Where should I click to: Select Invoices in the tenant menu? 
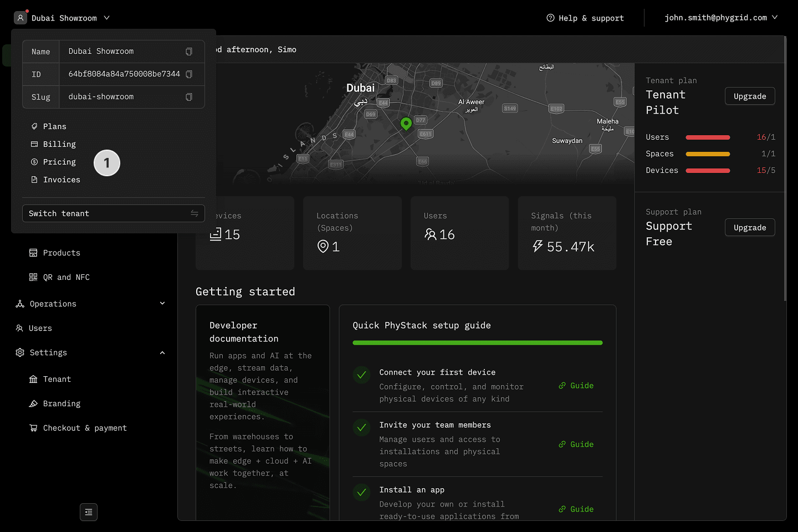point(62,180)
